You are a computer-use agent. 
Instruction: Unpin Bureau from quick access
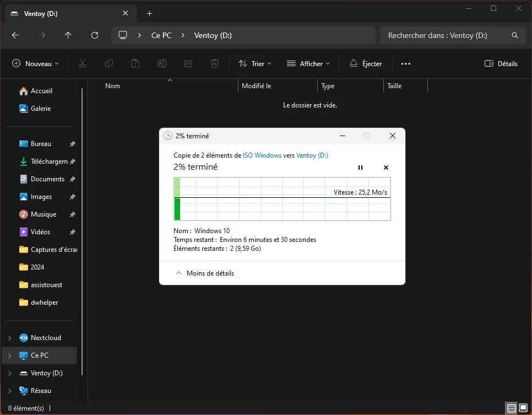pyautogui.click(x=72, y=144)
